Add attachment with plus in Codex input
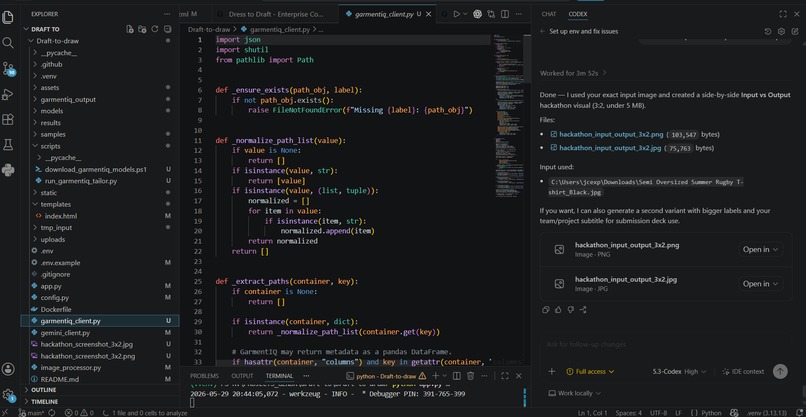This screenshot has width=806, height=417. pyautogui.click(x=552, y=371)
